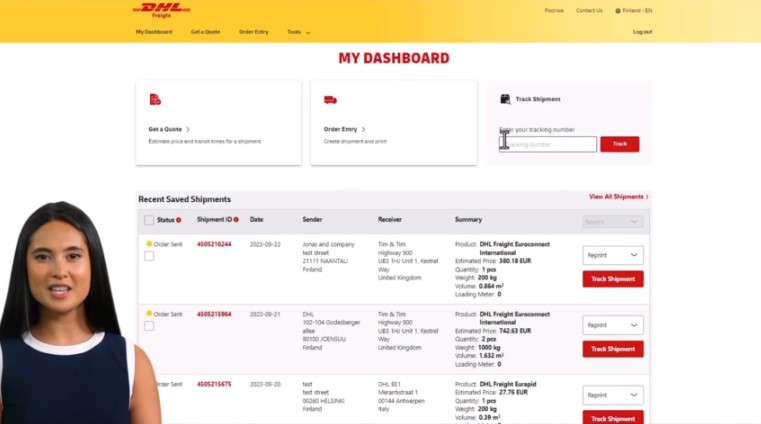Screen dimensions: 761x424
Task: Click the red Track button
Action: (620, 144)
